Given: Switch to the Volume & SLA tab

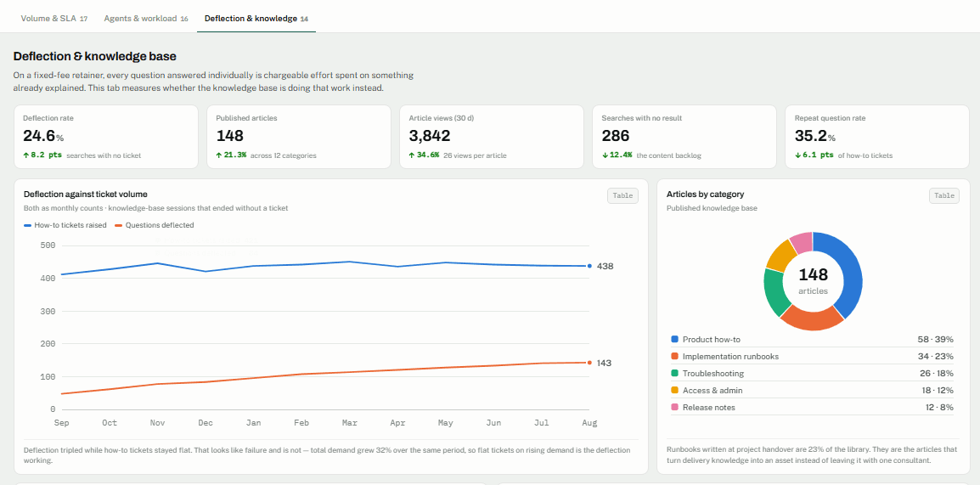Looking at the screenshot, I should coord(54,18).
